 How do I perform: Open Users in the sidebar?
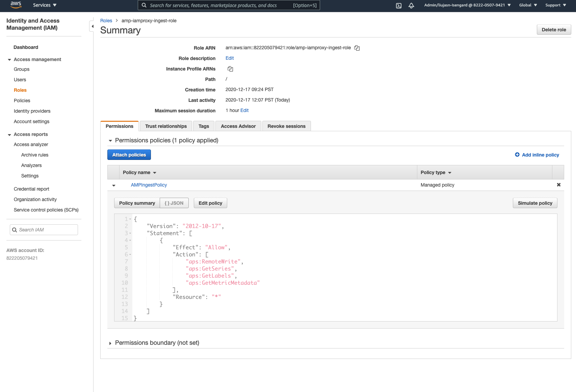[20, 80]
